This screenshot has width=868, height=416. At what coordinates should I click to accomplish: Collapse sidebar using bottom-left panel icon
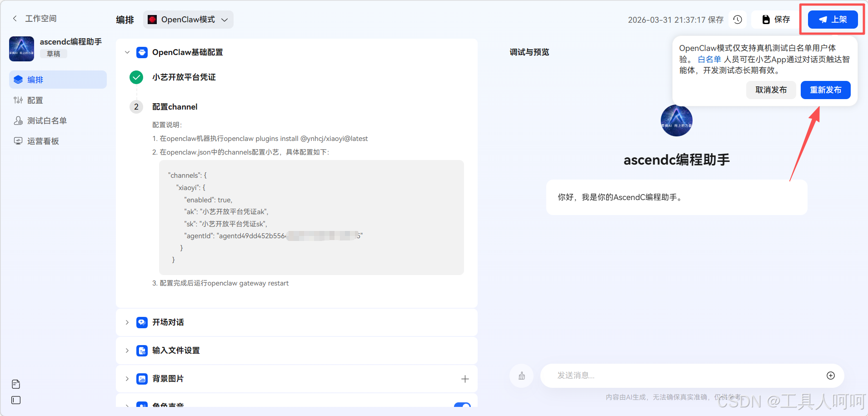(15, 400)
